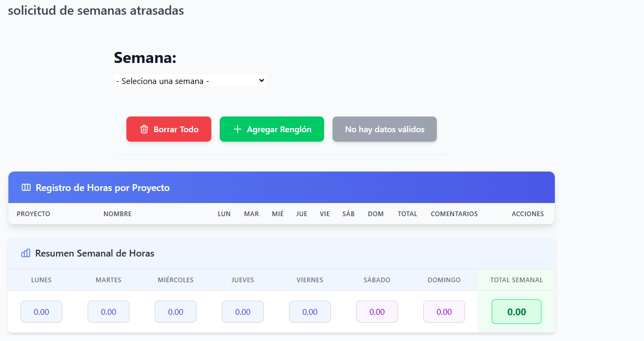Click the Miércoles hours total box
644x341 pixels.
[176, 312]
